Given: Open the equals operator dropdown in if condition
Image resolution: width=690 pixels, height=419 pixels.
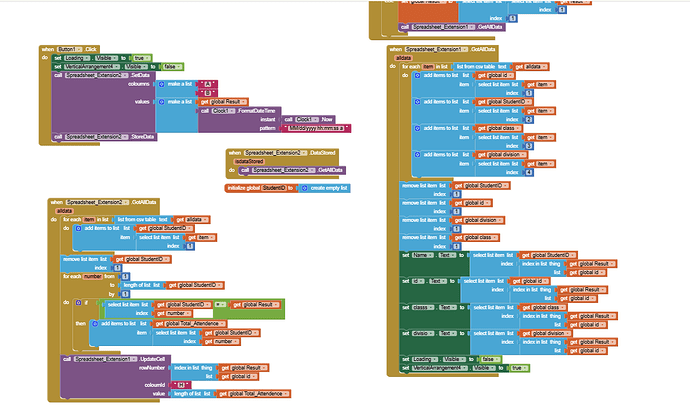Looking at the screenshot, I should point(220,305).
